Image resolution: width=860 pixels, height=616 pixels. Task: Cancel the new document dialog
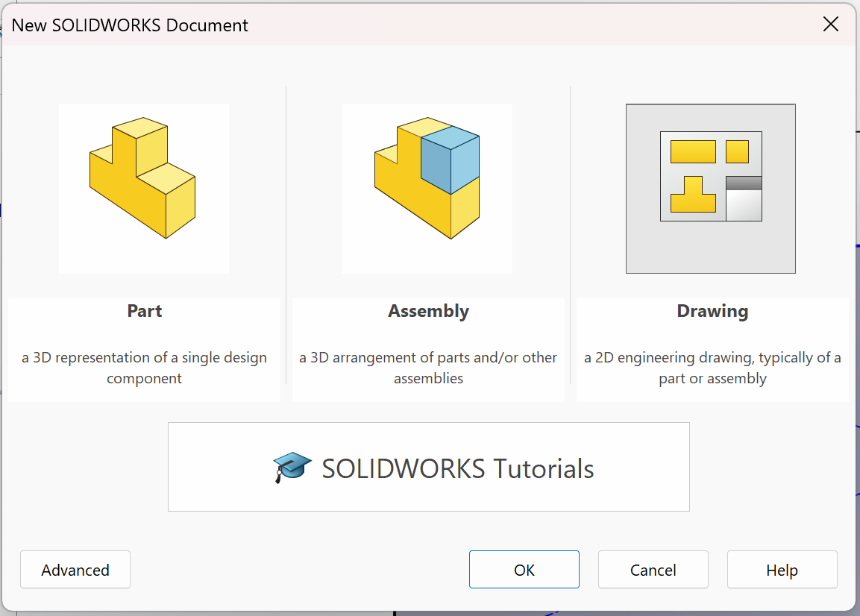point(653,570)
